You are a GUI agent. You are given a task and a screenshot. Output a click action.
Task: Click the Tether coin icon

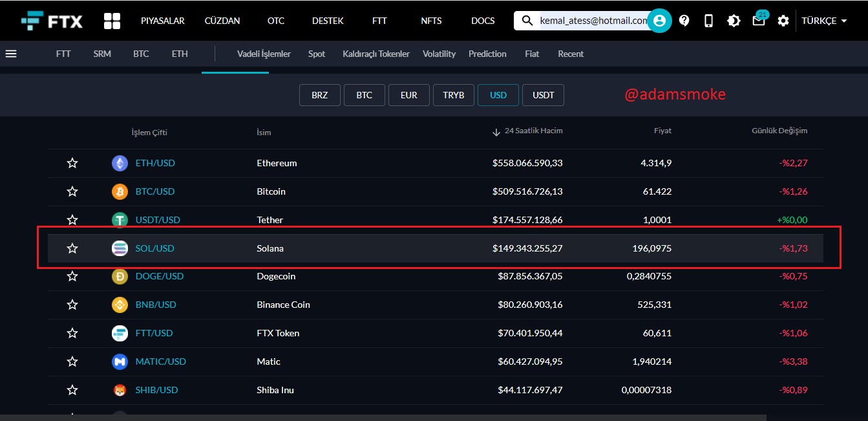(120, 220)
